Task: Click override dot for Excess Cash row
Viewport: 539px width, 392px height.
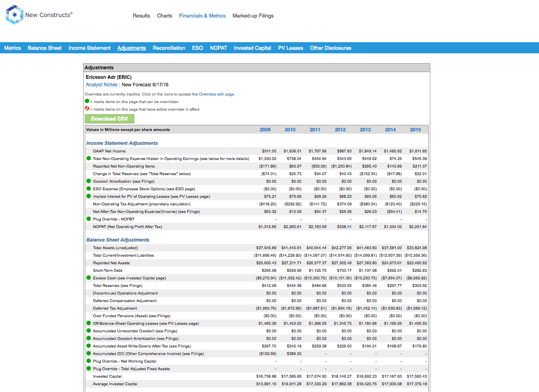Action: point(89,278)
